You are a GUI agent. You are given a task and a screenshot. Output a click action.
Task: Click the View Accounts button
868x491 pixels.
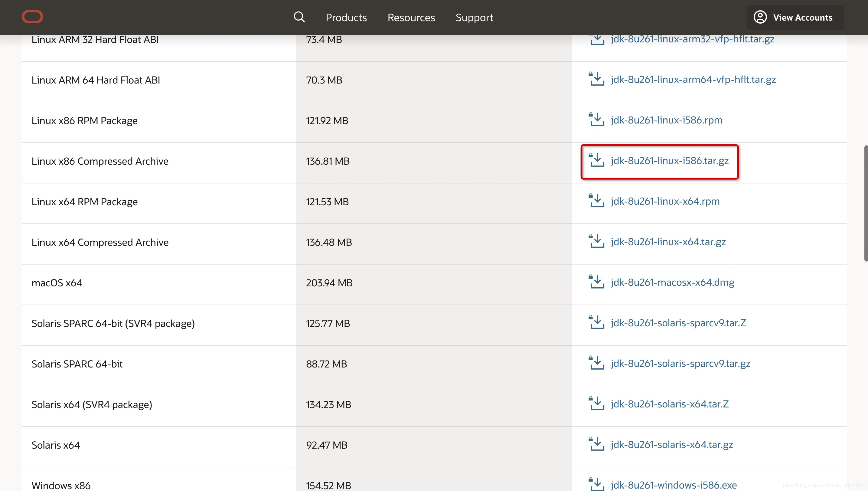click(795, 17)
